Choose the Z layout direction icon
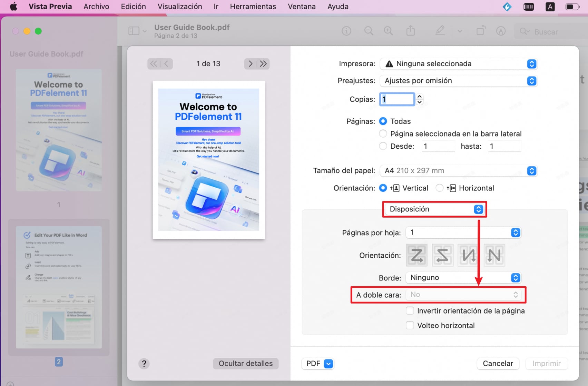The height and width of the screenshot is (386, 588). click(x=417, y=255)
